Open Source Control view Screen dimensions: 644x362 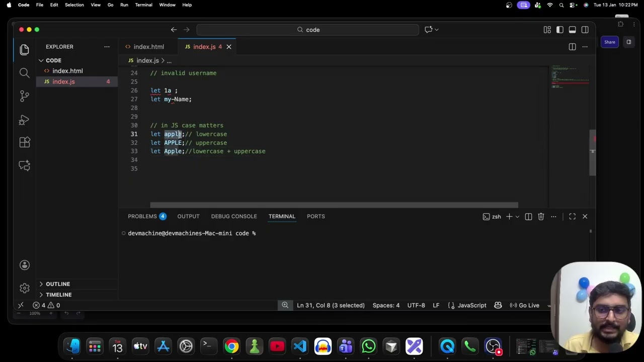pyautogui.click(x=24, y=96)
